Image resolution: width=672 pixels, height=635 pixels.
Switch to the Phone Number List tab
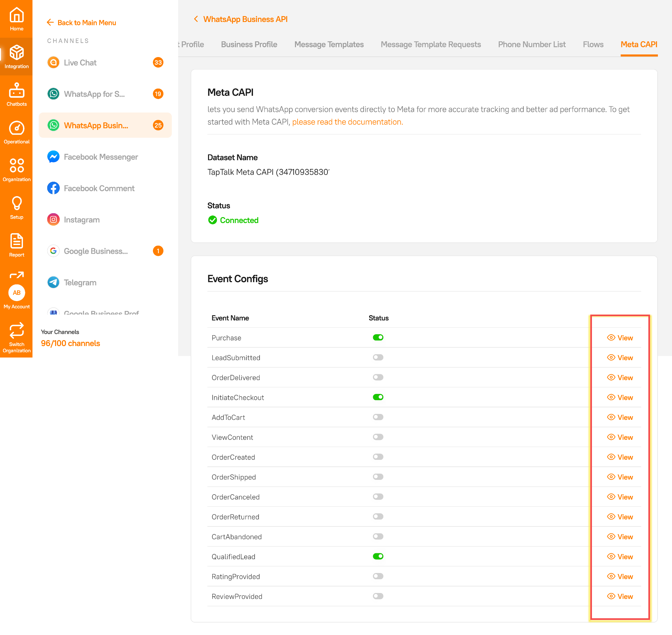click(532, 44)
